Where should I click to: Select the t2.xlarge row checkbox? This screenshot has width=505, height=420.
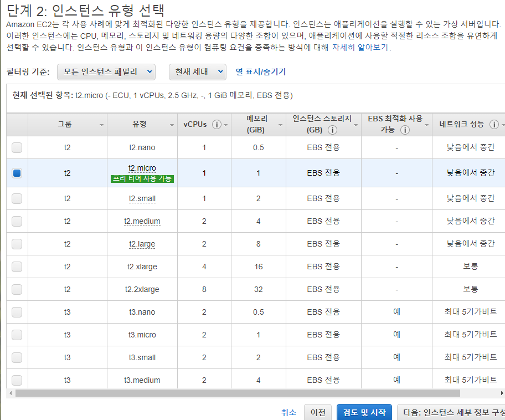17,267
